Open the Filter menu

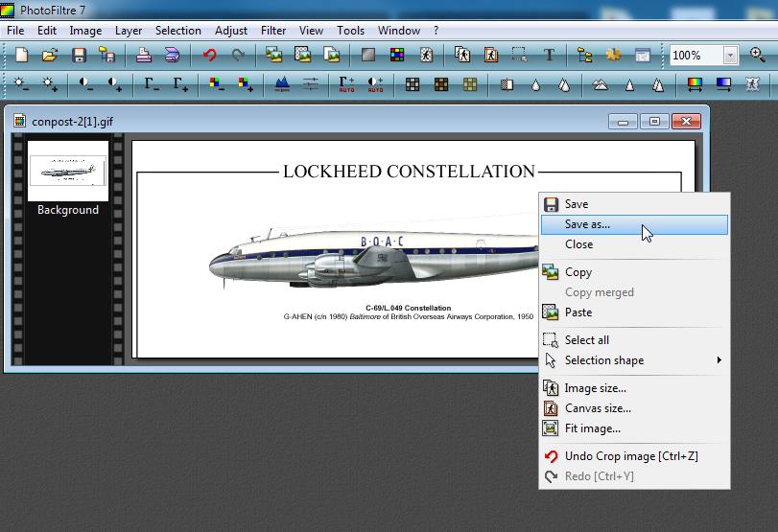pyautogui.click(x=273, y=31)
